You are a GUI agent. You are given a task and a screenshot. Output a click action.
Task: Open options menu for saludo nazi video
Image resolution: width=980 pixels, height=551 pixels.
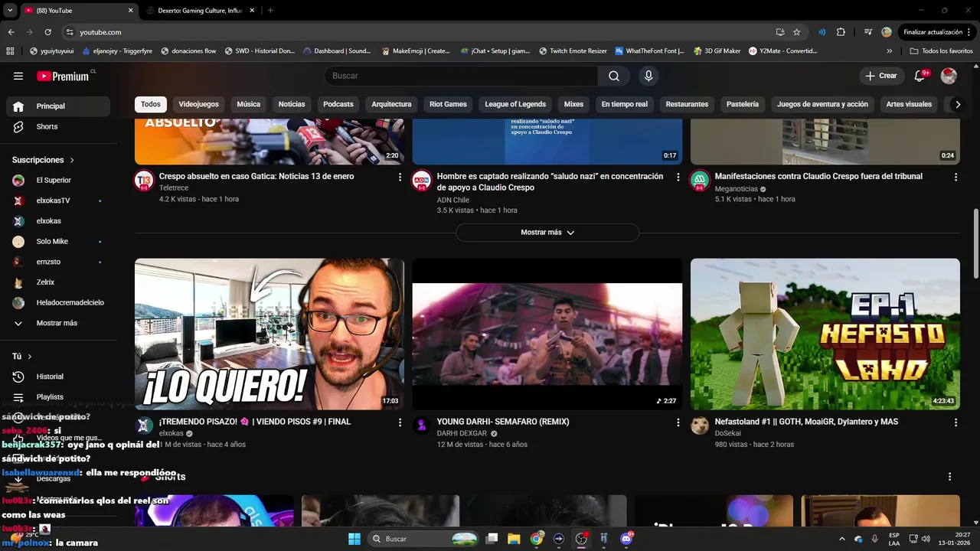coord(678,177)
